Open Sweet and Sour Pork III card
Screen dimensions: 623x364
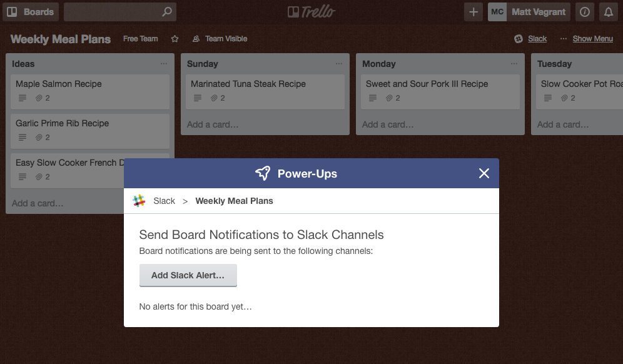[440, 92]
